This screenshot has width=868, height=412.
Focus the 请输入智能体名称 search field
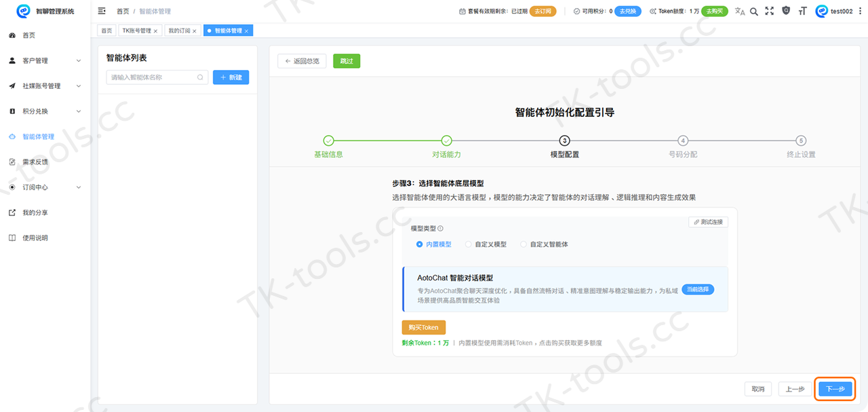pos(157,77)
